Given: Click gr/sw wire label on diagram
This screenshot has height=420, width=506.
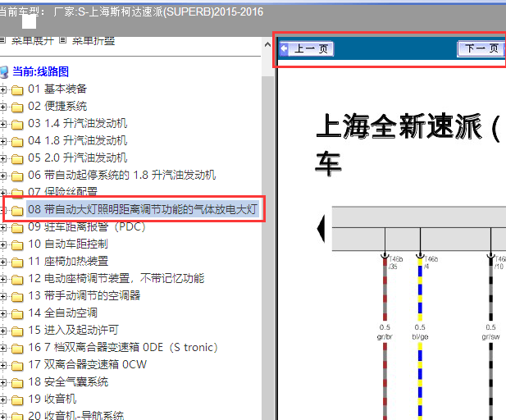Looking at the screenshot, I should click(490, 336).
